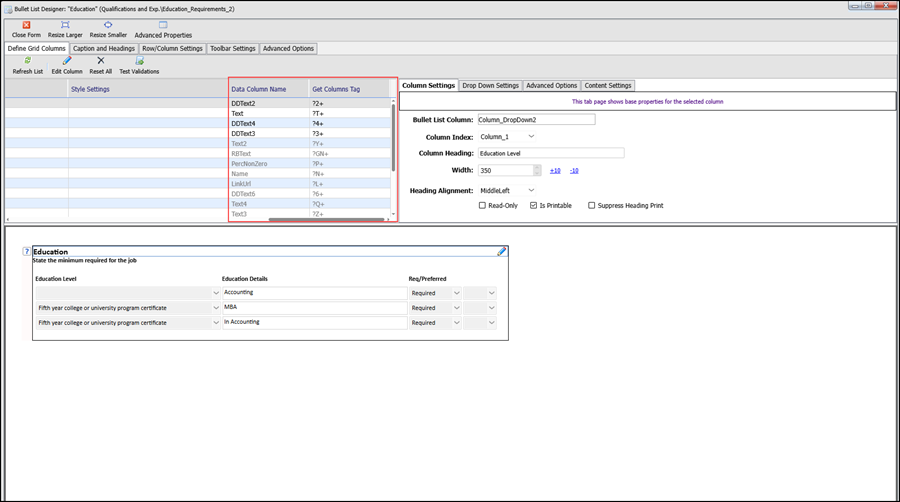
Task: Toggle the Read-Only checkbox
Action: [x=482, y=205]
